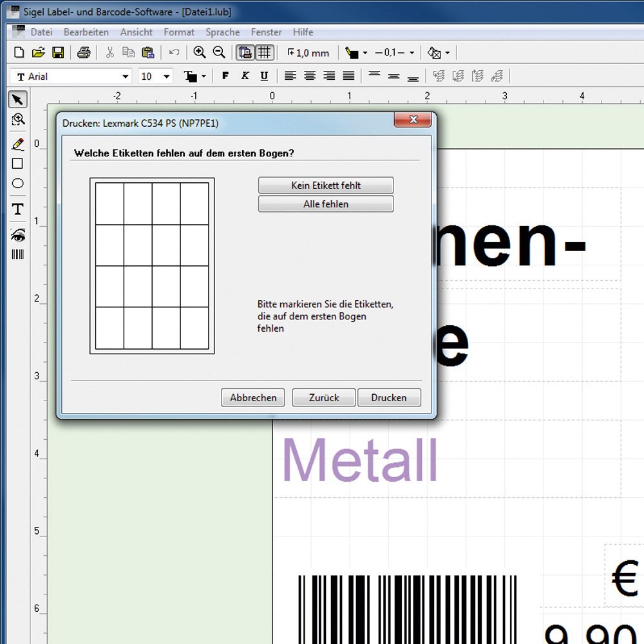
Task: Choose the ellipse drawing tool
Action: (x=17, y=184)
